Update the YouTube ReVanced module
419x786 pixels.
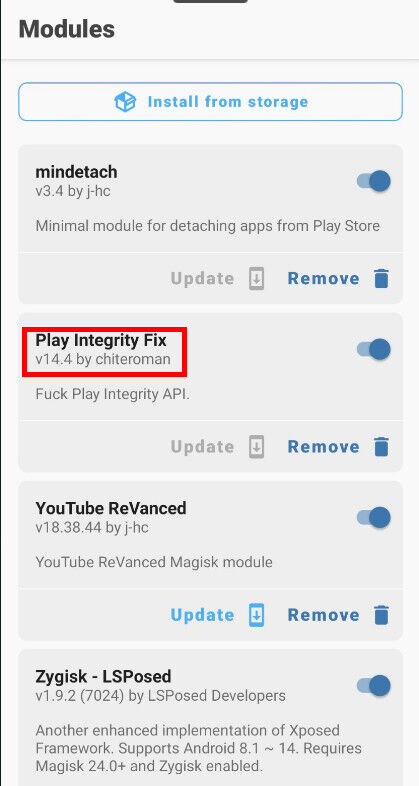coord(217,615)
